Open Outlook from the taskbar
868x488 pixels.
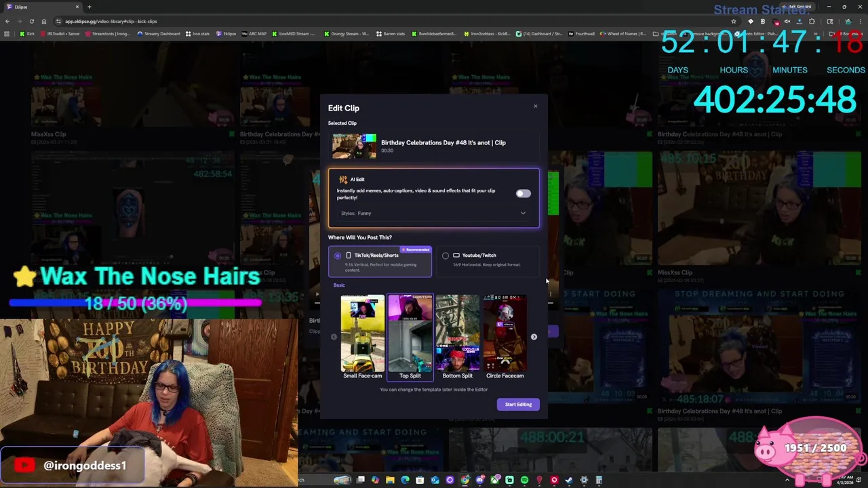click(x=435, y=480)
